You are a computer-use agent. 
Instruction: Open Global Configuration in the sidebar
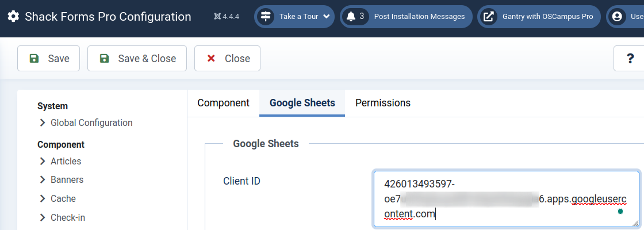[91, 123]
